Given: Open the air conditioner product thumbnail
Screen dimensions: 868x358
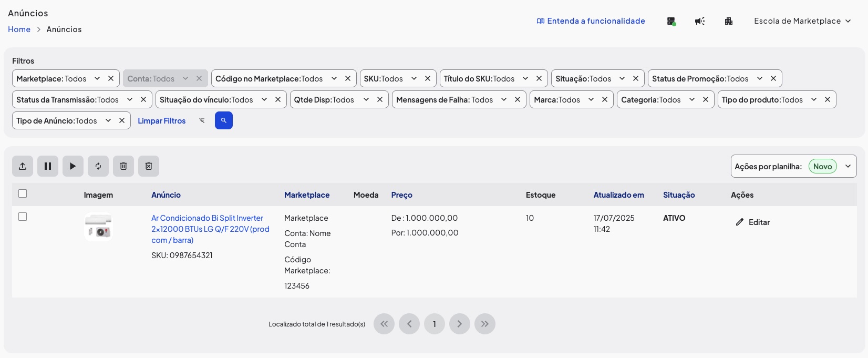Looking at the screenshot, I should 98,227.
